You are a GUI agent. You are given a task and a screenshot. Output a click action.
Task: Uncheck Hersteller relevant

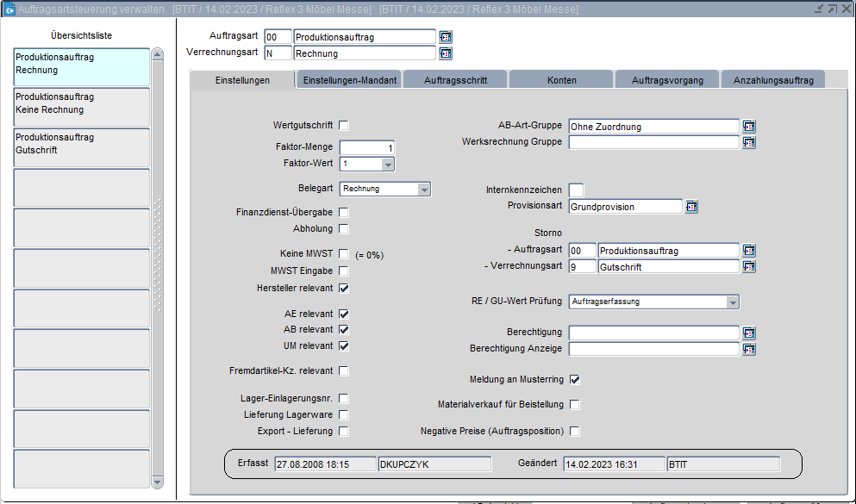coord(344,288)
